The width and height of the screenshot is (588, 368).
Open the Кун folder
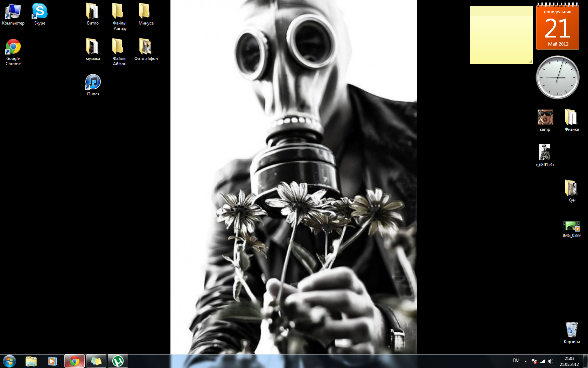[572, 191]
